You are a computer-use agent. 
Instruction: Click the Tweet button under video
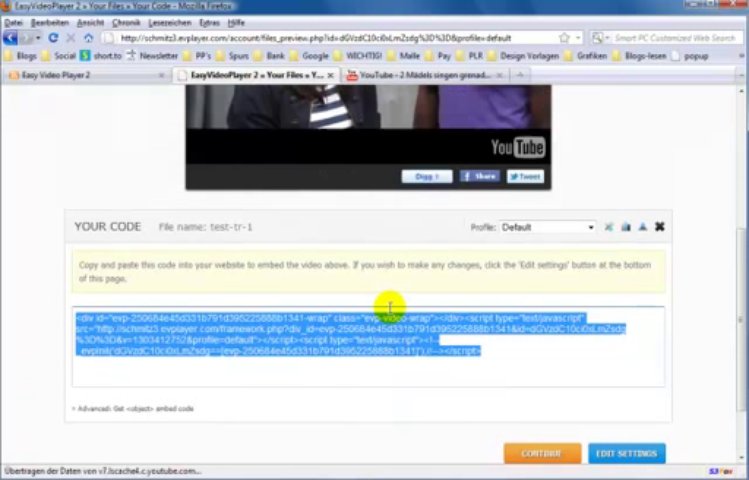525,176
